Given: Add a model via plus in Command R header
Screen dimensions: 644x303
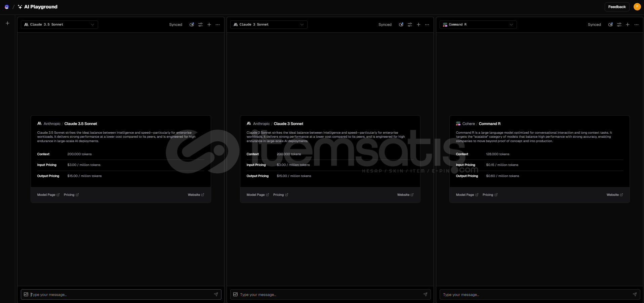Looking at the screenshot, I should 628,25.
